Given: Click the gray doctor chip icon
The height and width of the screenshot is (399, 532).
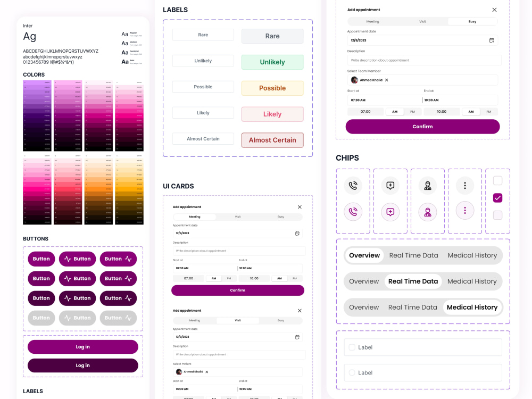Looking at the screenshot, I should (x=428, y=186).
